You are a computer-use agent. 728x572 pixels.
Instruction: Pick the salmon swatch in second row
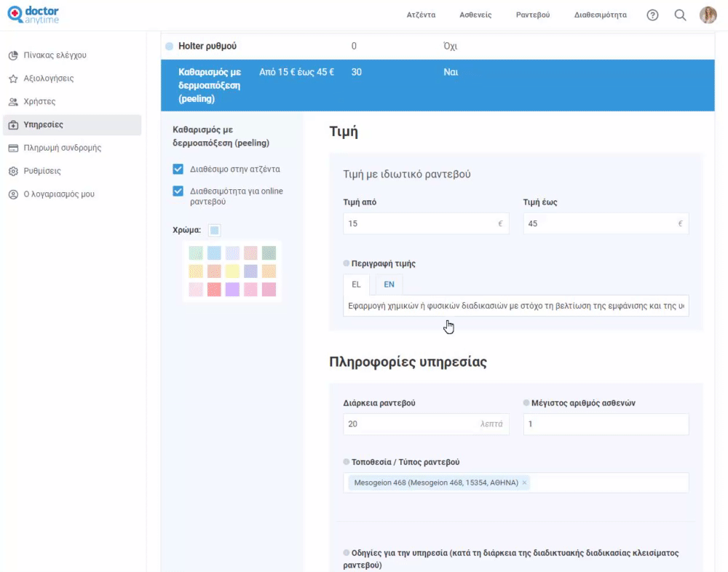click(214, 271)
